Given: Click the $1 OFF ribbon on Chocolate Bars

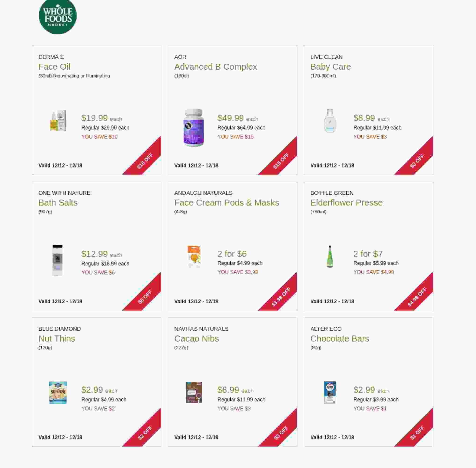Looking at the screenshot, I should pos(417,432).
